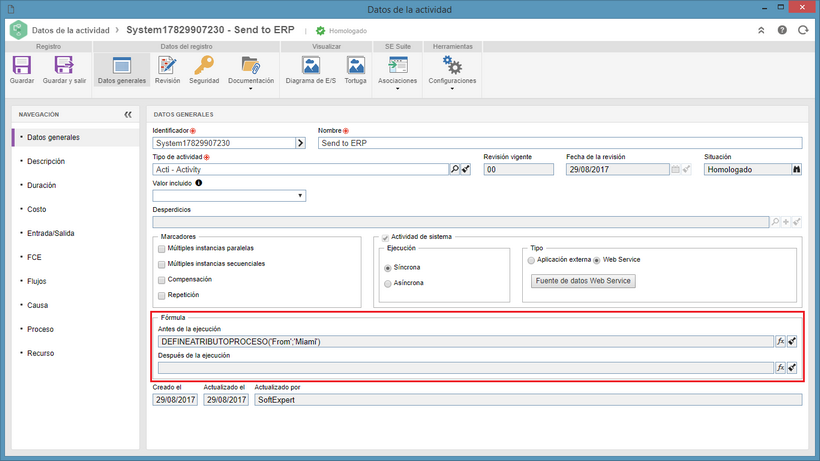Open the Revisión toolbar icon
This screenshot has width=820, height=461.
coord(167,66)
